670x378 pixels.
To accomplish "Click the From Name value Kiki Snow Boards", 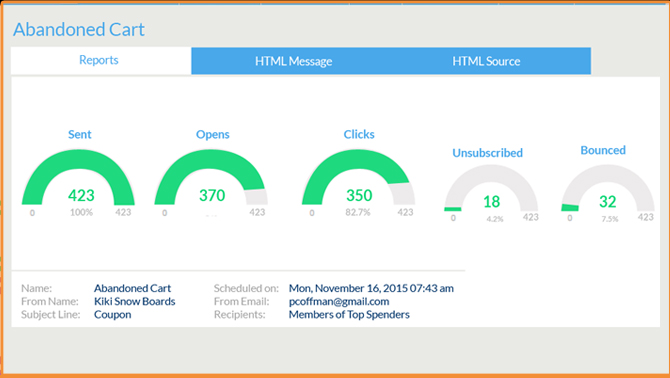I will click(x=135, y=302).
